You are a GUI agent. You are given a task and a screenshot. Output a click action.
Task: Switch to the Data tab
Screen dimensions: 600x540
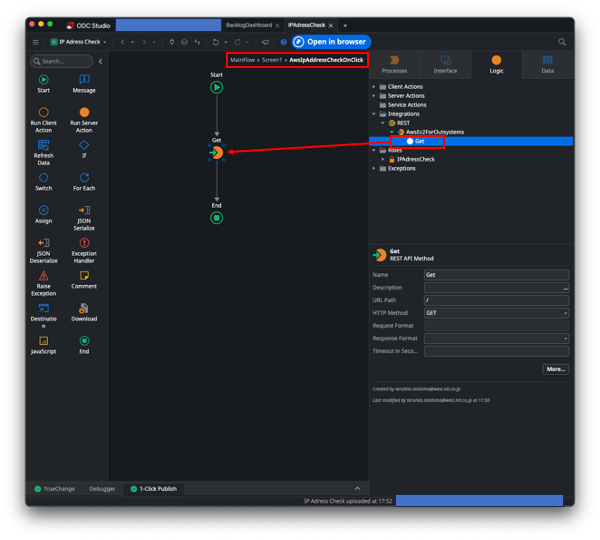(x=547, y=64)
